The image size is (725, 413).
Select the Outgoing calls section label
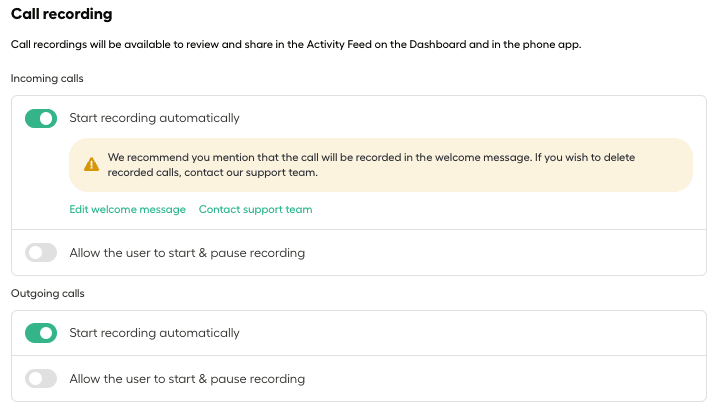[x=48, y=294]
